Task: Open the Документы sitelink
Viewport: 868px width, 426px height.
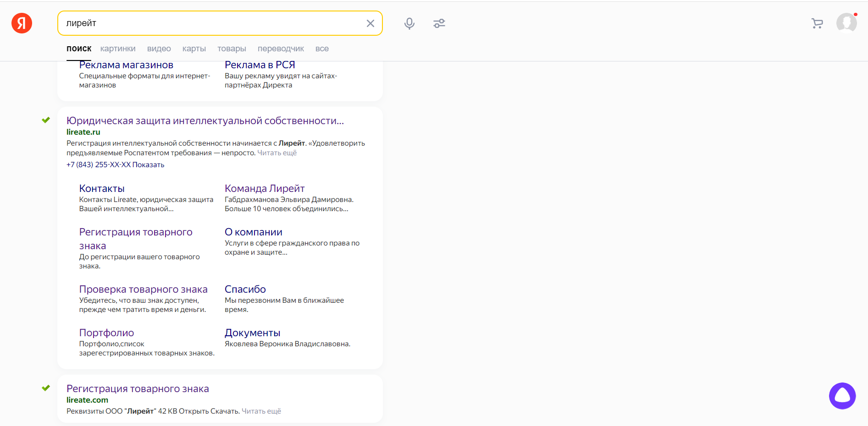Action: tap(253, 333)
